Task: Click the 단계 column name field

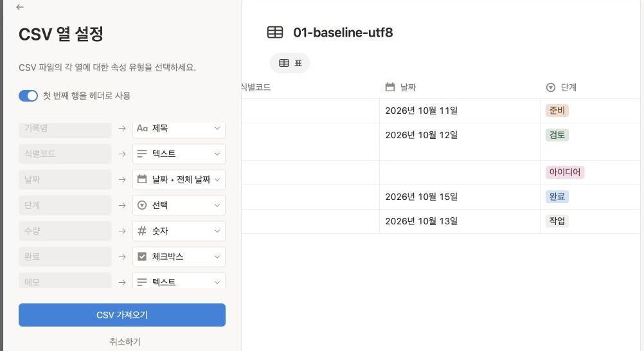Action: coord(65,205)
